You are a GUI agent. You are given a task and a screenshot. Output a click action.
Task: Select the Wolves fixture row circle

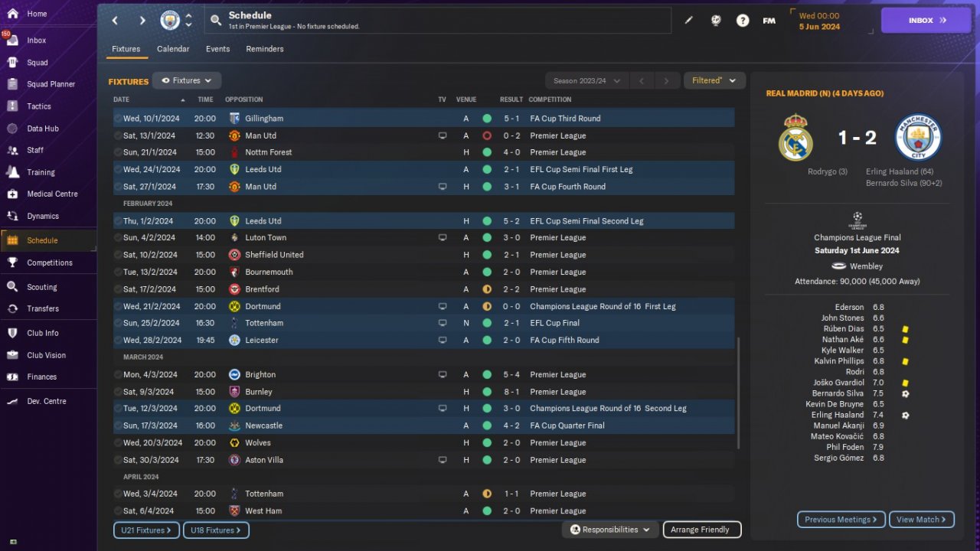point(118,443)
